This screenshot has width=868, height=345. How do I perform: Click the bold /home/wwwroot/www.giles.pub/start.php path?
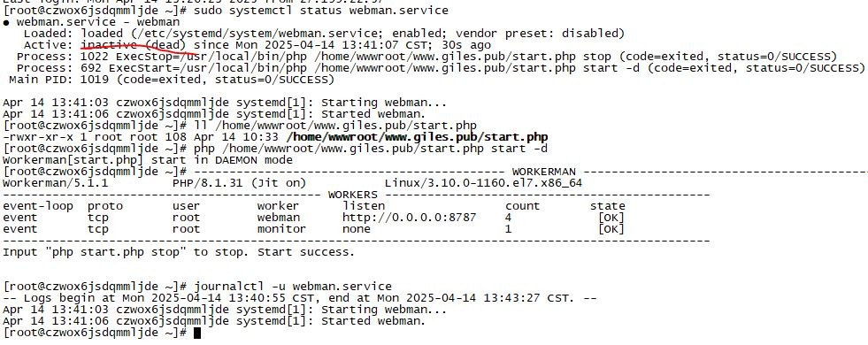pyautogui.click(x=418, y=137)
